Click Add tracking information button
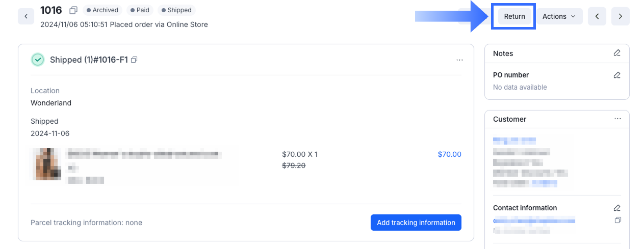 click(x=416, y=223)
